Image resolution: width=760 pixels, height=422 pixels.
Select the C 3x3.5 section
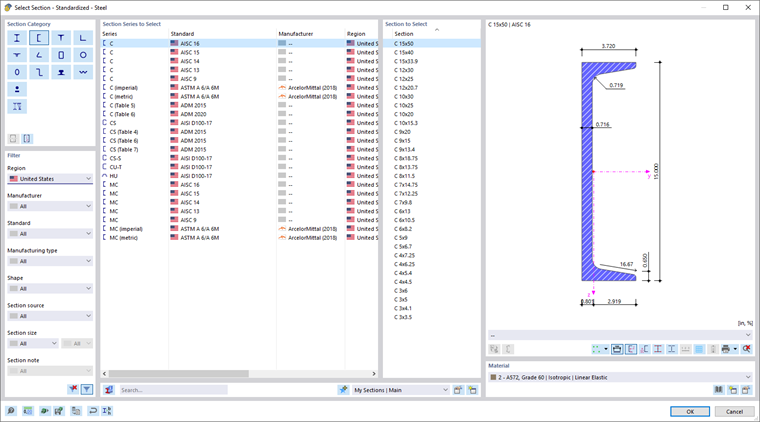coord(403,317)
